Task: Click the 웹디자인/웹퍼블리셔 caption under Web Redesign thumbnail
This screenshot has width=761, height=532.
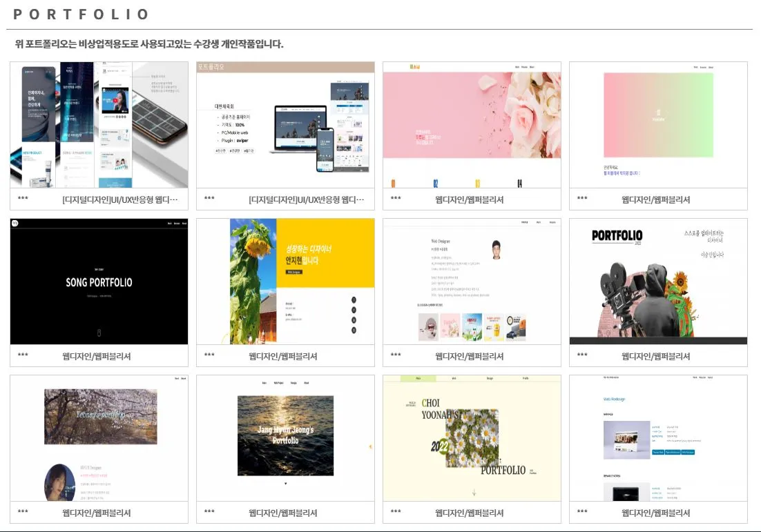Action: tap(656, 513)
